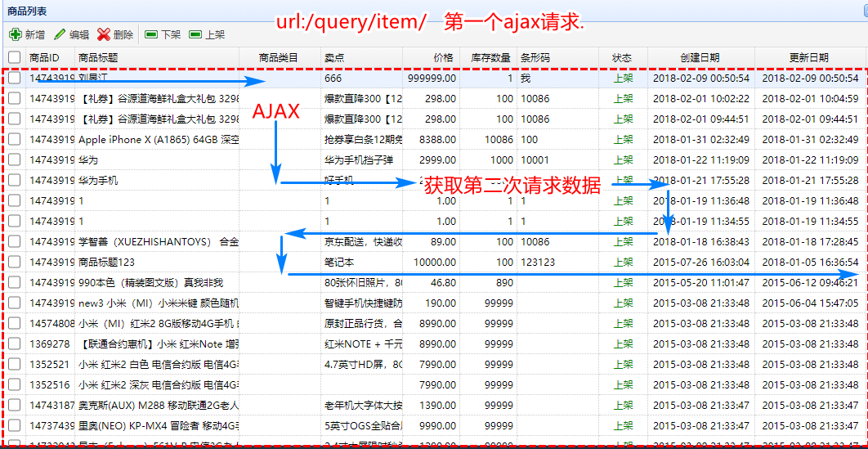Click the 卖点 column header

tap(361, 57)
